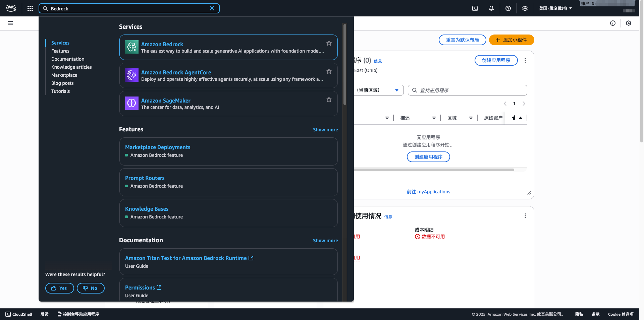Star Amazon SageMaker as a favorite
This screenshot has height=320, width=644.
click(329, 100)
